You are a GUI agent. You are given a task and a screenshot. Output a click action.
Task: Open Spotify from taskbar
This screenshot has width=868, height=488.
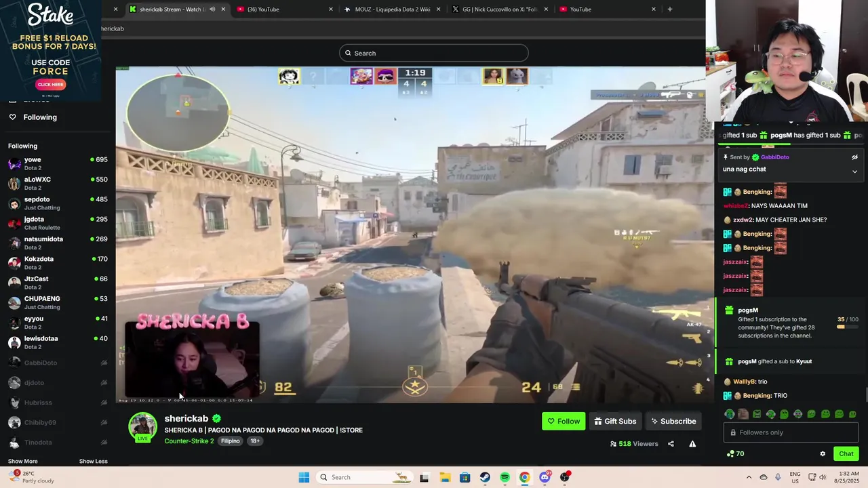pos(505,477)
